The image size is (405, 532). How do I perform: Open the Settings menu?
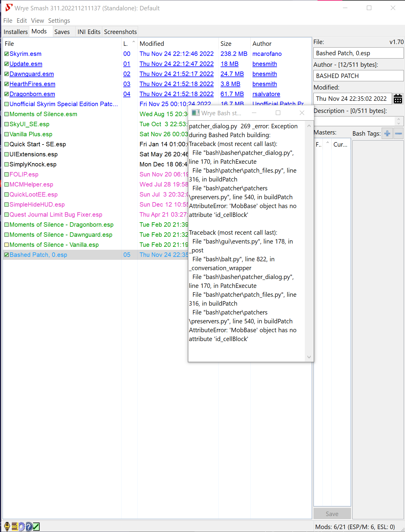click(59, 21)
